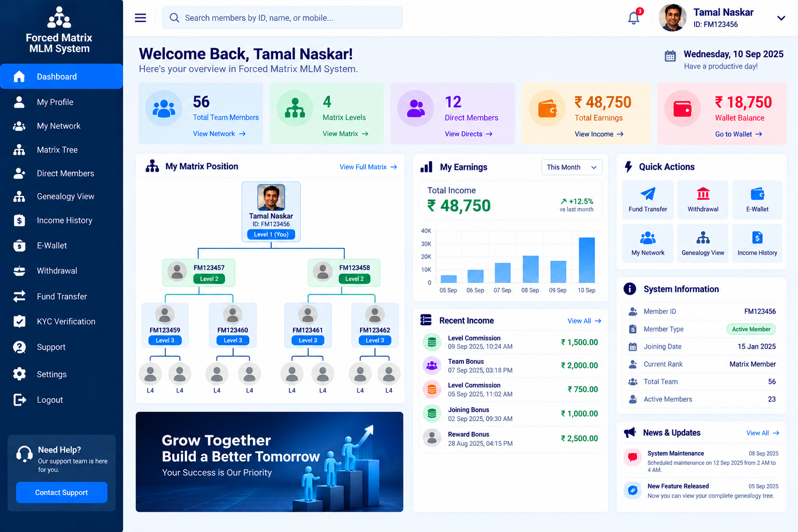
Task: Go to Dashboard in sidebar
Action: [x=61, y=76]
